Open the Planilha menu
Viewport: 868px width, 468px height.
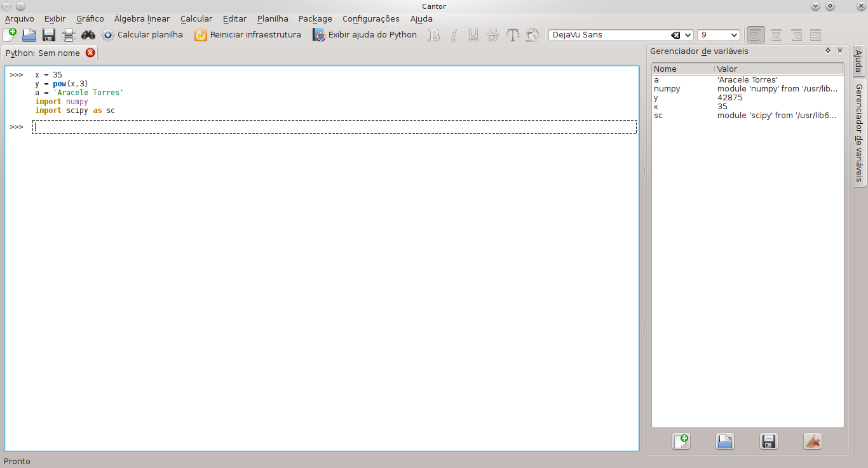click(x=273, y=19)
